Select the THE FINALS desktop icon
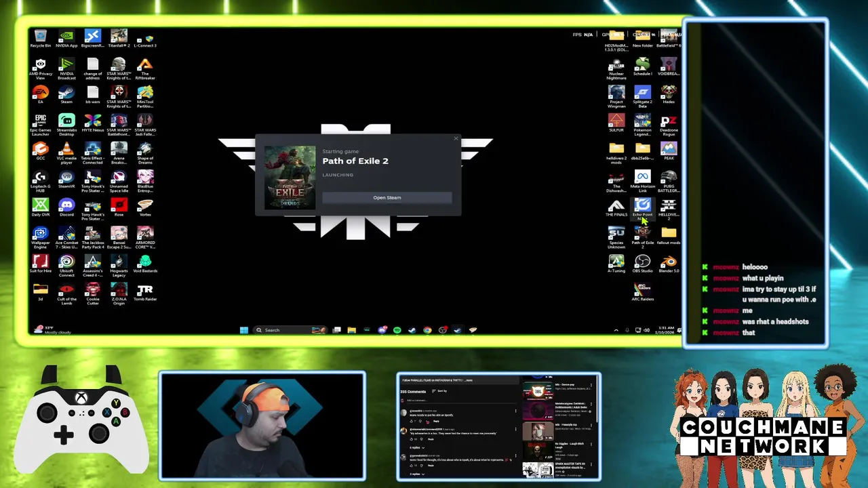The width and height of the screenshot is (868, 488). 616,207
